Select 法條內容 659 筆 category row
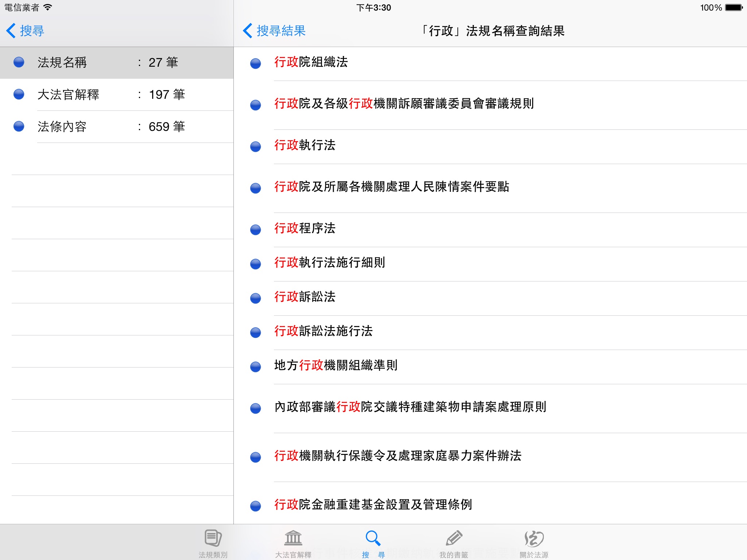This screenshot has width=747, height=560. click(117, 127)
